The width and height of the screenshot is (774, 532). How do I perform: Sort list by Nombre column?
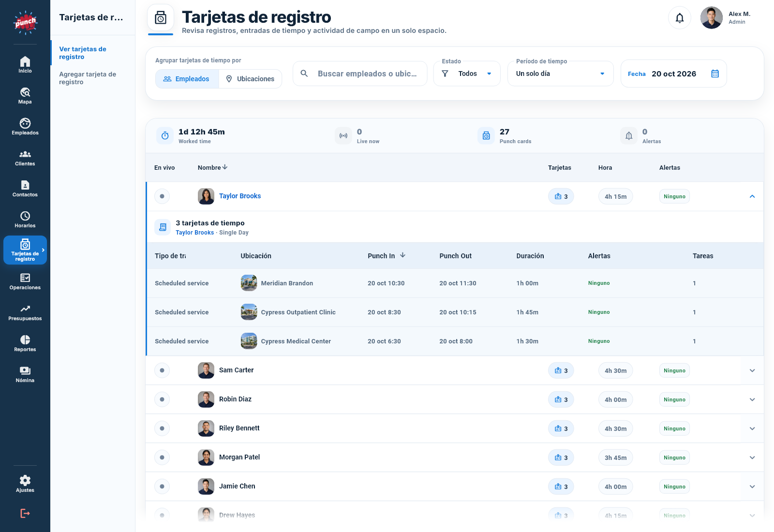[x=212, y=167]
